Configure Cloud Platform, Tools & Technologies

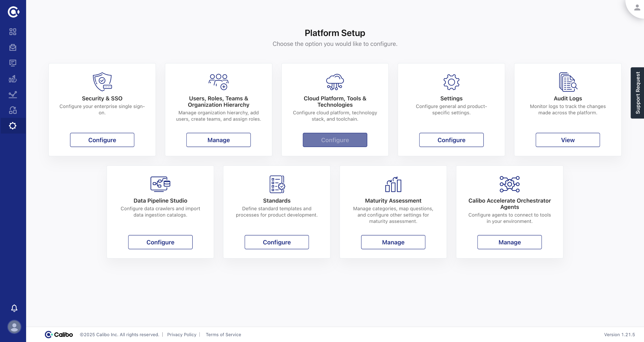pos(335,140)
